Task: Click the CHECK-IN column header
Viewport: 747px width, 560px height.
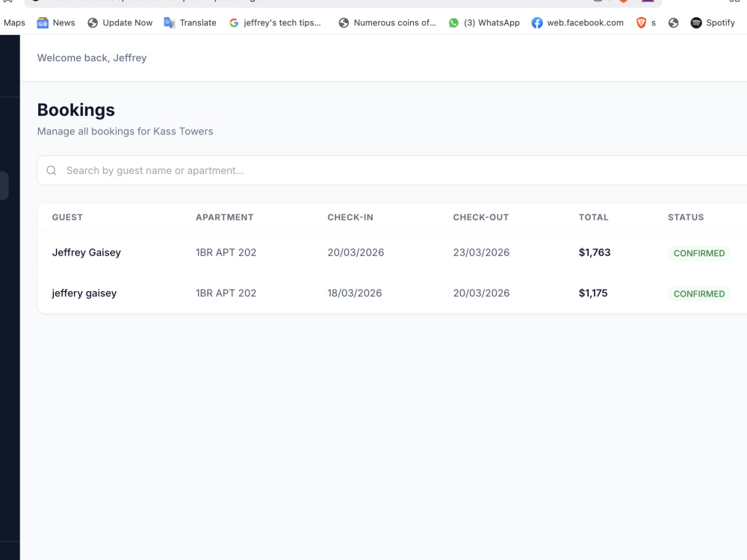Action: 350,217
